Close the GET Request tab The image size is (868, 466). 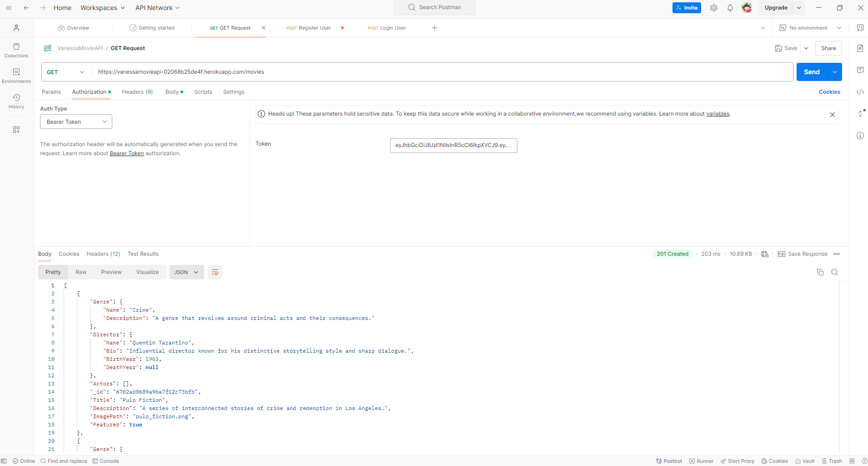263,28
